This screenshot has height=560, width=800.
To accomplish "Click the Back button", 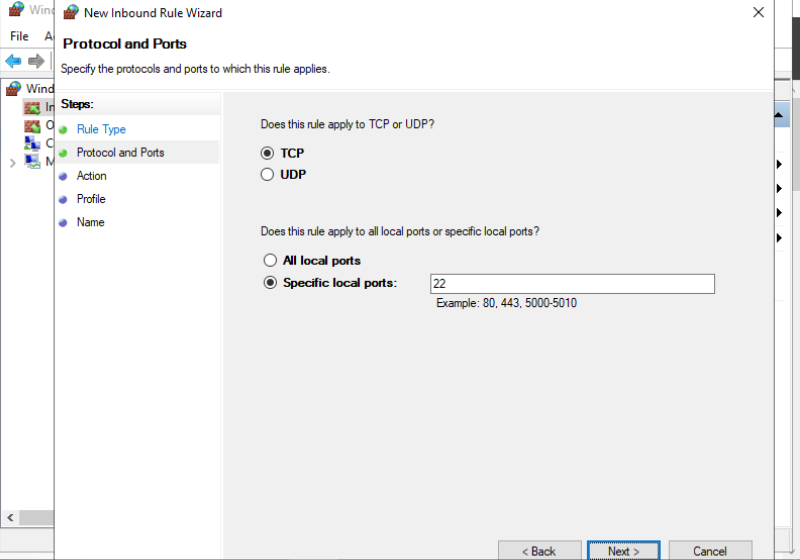I will coord(539,551).
